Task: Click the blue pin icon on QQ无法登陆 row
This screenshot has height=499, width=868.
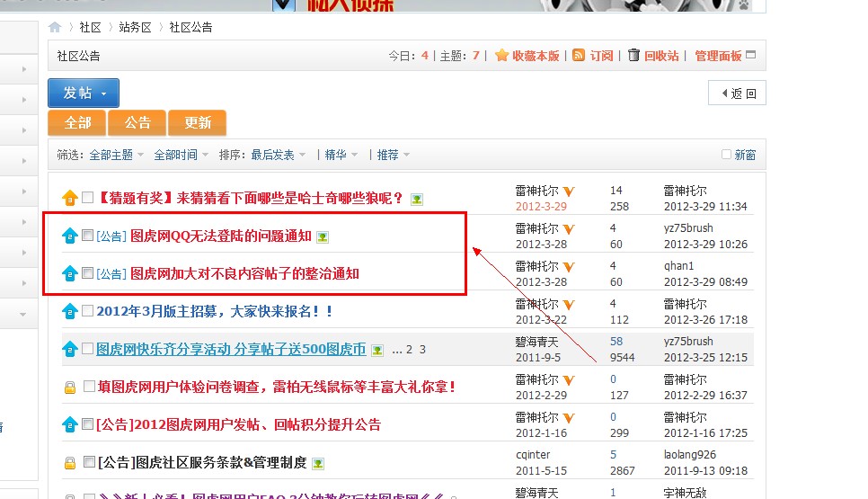Action: point(70,236)
